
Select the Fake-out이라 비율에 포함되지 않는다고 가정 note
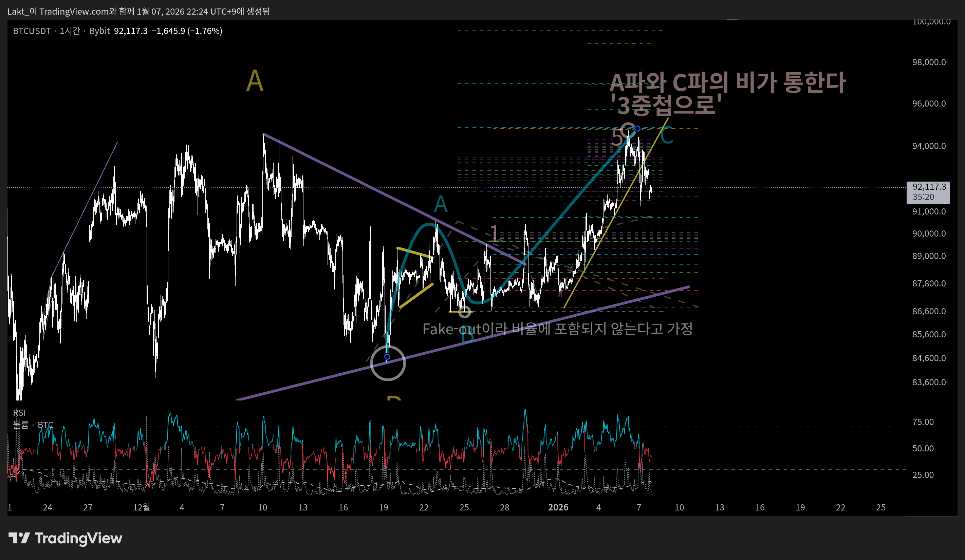pos(558,329)
